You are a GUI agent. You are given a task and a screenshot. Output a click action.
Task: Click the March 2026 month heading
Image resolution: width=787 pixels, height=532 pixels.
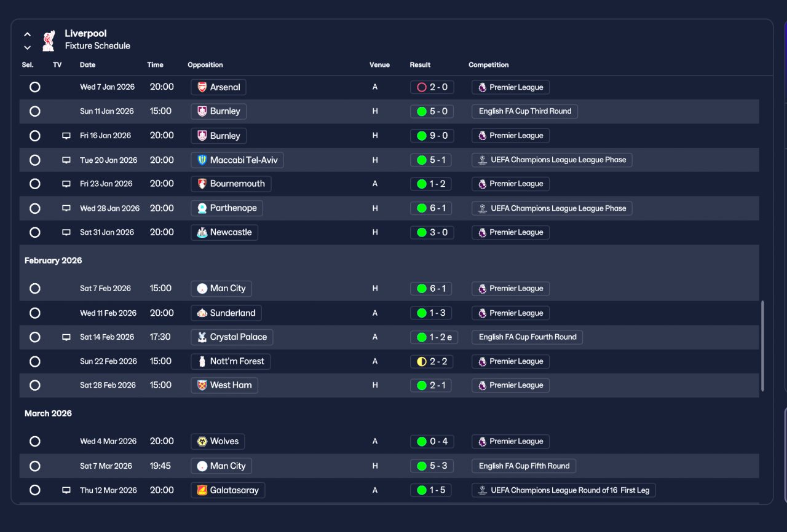(48, 413)
